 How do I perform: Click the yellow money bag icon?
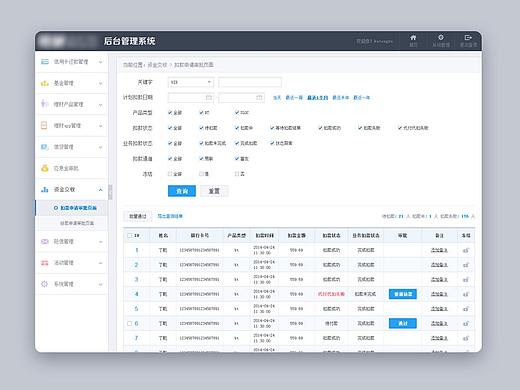coord(45,168)
